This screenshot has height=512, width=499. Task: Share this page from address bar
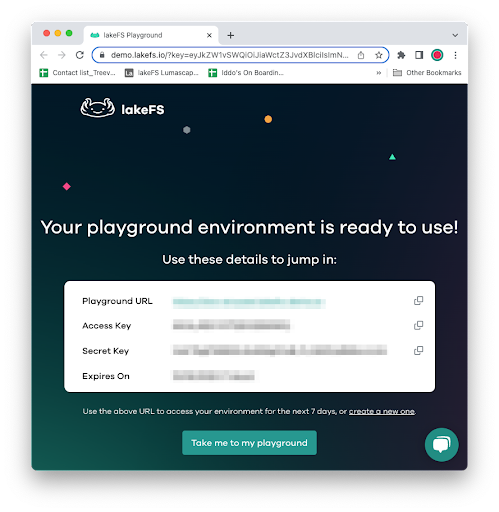[x=361, y=55]
